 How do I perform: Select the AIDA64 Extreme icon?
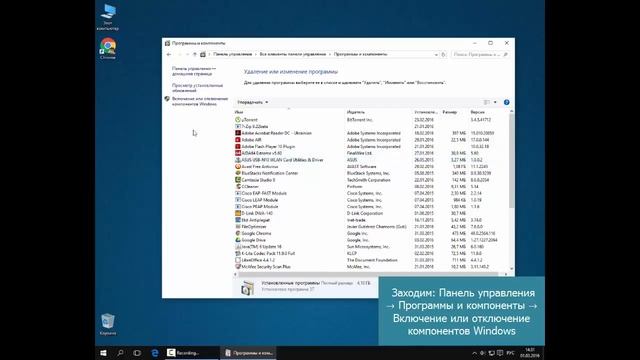coord(238,153)
